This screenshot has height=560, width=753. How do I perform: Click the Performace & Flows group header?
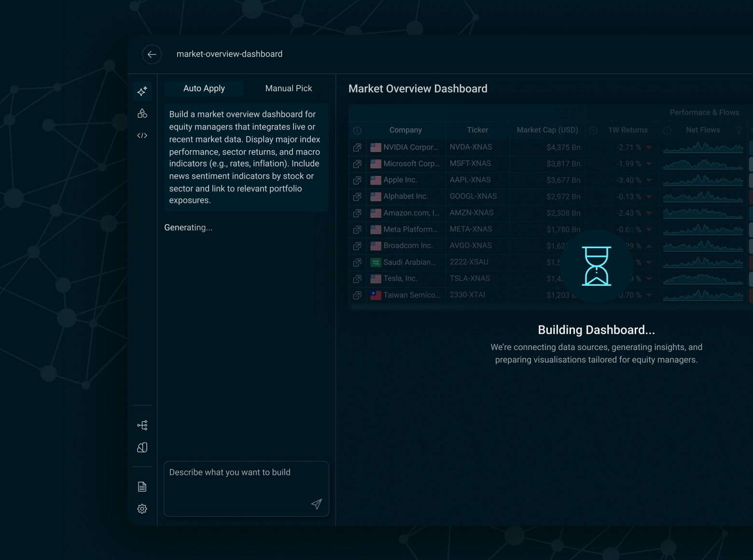pyautogui.click(x=704, y=112)
